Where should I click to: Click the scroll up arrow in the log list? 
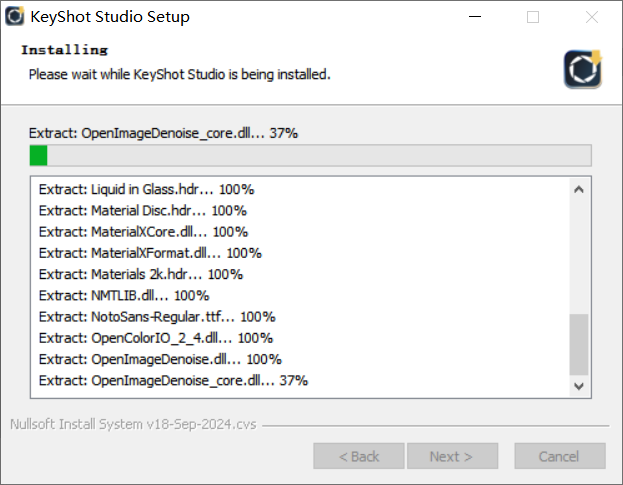pyautogui.click(x=579, y=189)
